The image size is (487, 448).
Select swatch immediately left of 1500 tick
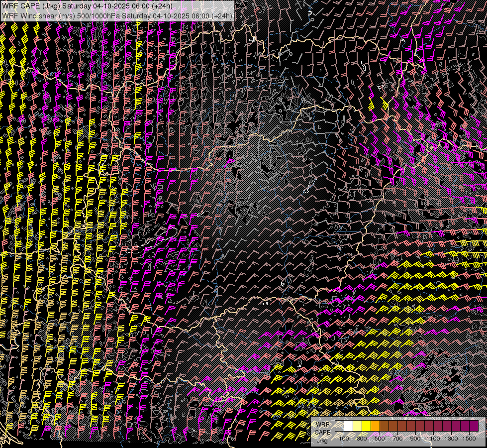(x=465, y=426)
